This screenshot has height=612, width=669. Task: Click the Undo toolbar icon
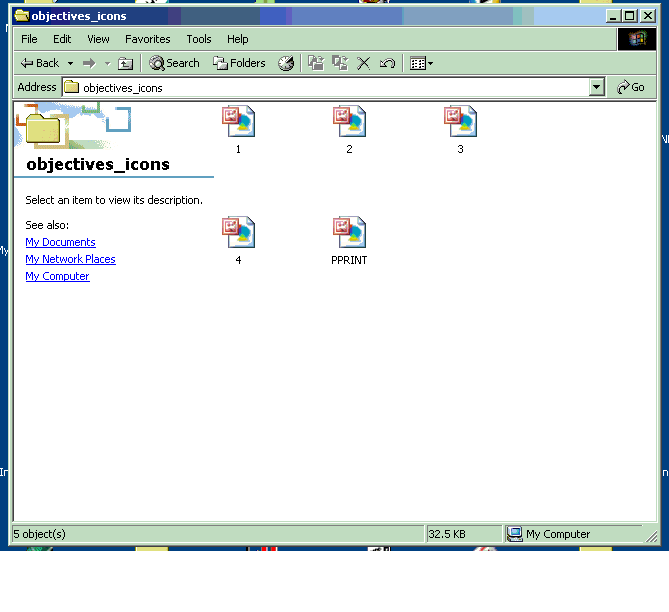[387, 63]
